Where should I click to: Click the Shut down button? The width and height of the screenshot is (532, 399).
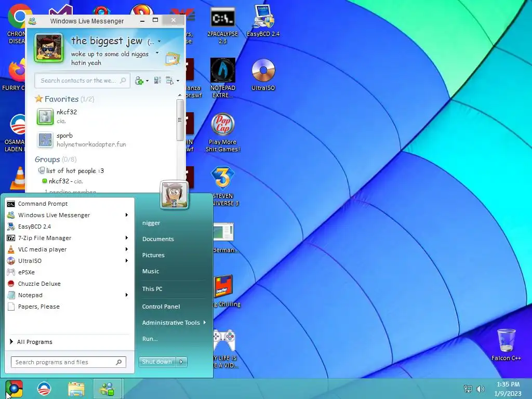(157, 362)
